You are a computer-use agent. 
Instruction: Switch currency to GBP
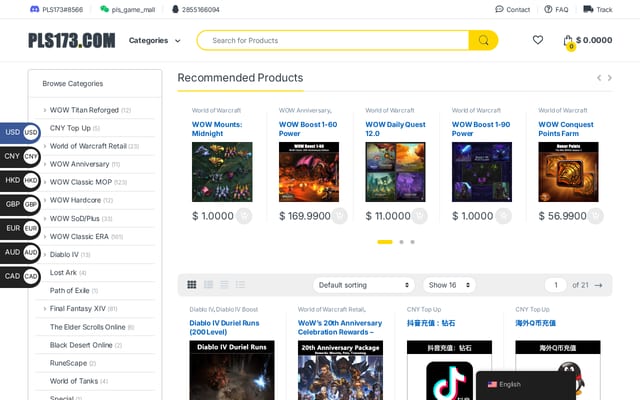(x=20, y=204)
